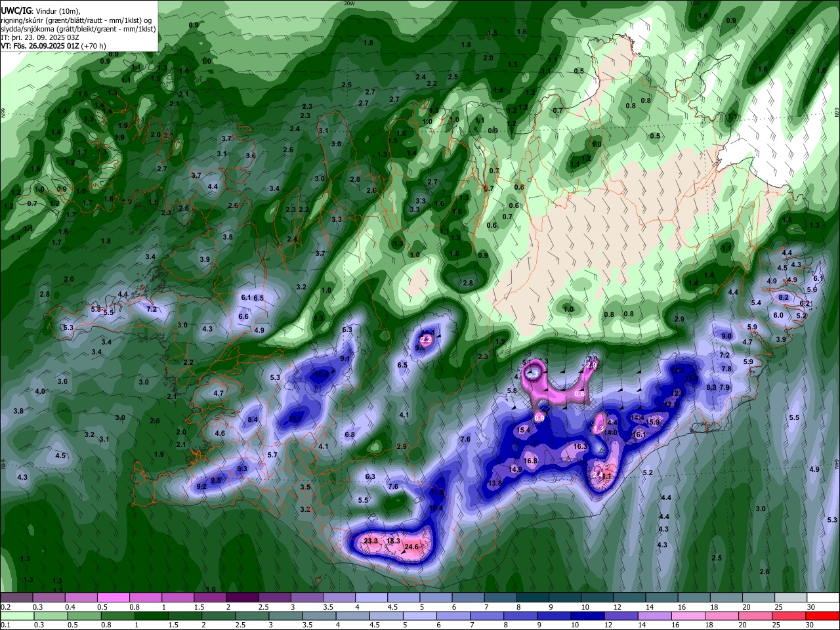This screenshot has height=630, width=840.
Task: Click the dark purple 2 mm snow legend swatch
Action: 242,598
